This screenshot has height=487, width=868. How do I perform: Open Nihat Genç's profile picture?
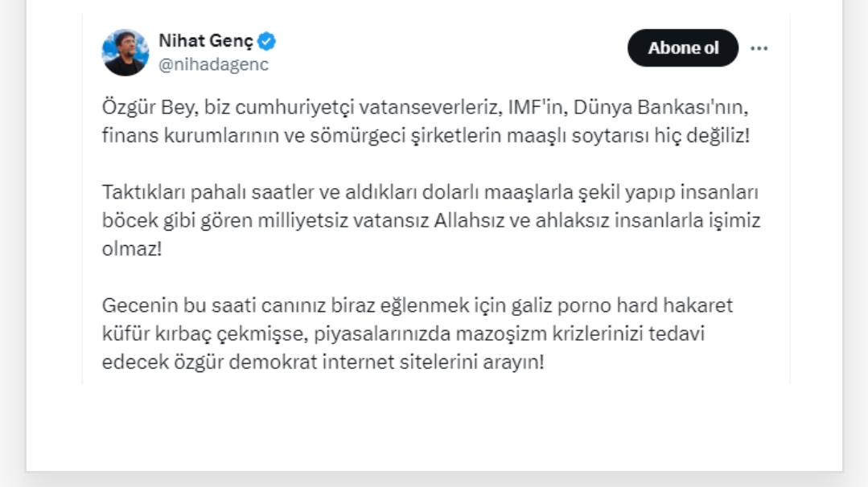[125, 52]
